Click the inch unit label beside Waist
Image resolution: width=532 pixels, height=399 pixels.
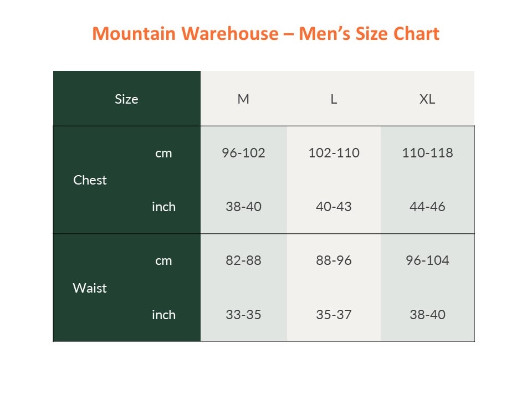163,315
